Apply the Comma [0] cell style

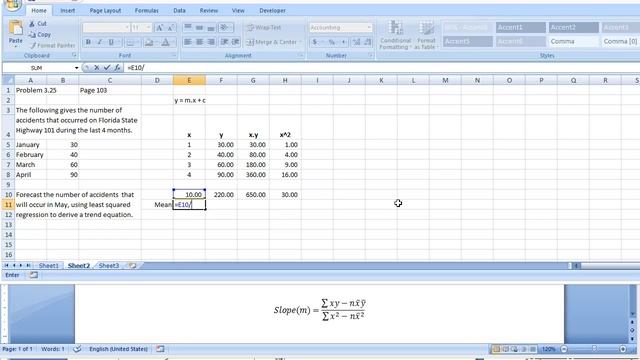pos(620,42)
